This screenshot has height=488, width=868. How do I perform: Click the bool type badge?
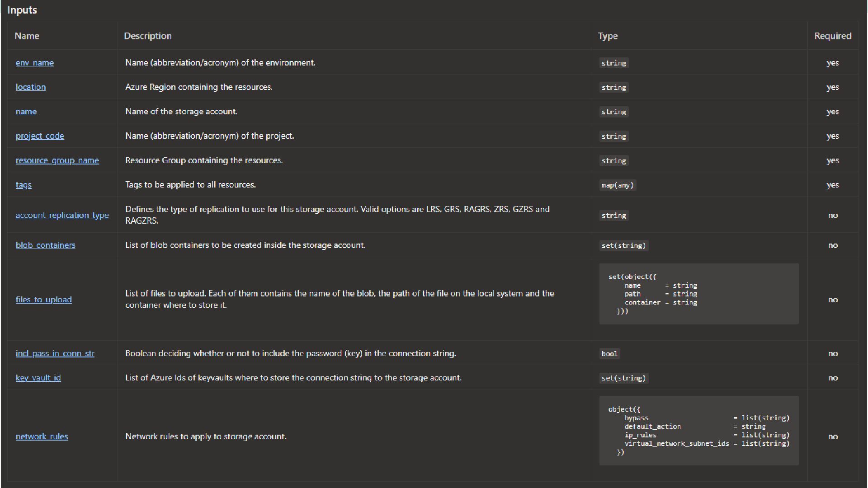[609, 354]
